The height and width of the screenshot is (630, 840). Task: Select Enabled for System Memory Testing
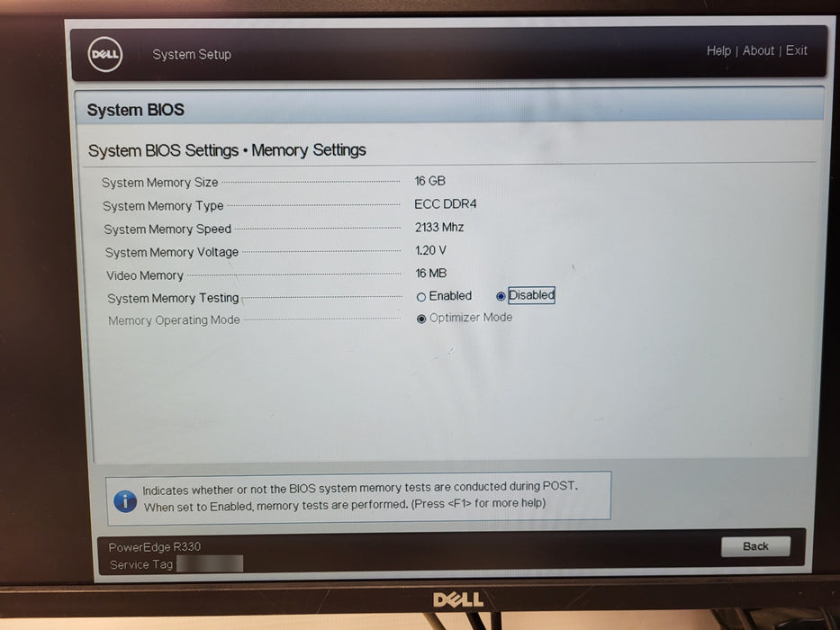coord(421,297)
